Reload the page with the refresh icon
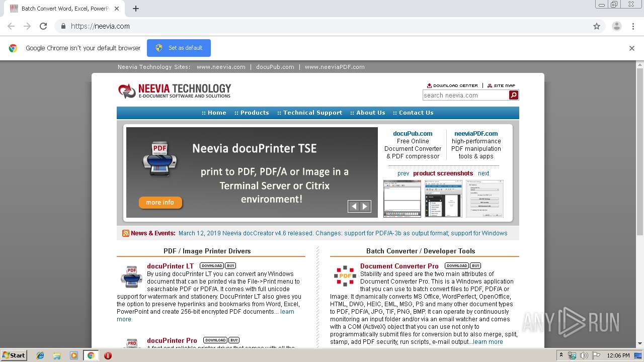Image resolution: width=644 pixels, height=362 pixels. point(43,26)
